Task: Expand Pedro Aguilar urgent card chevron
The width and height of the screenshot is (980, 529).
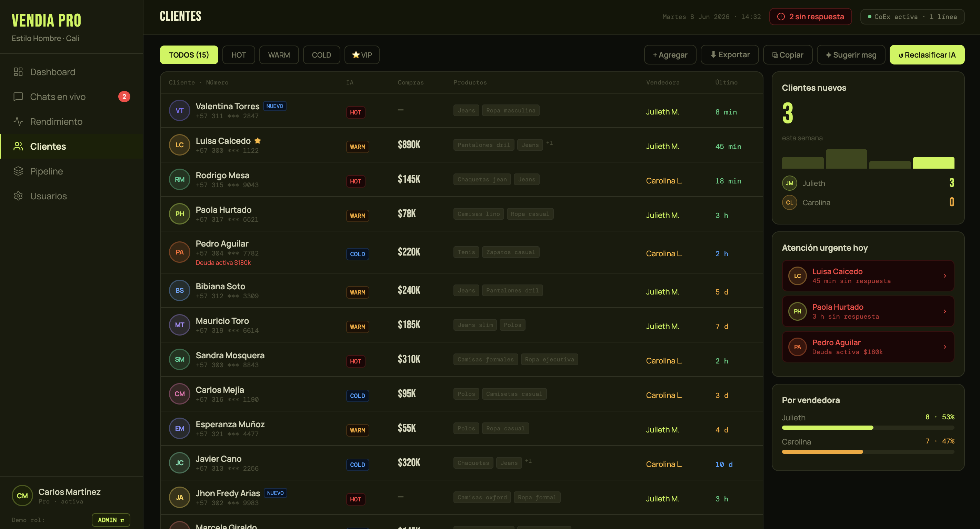Action: [944, 347]
